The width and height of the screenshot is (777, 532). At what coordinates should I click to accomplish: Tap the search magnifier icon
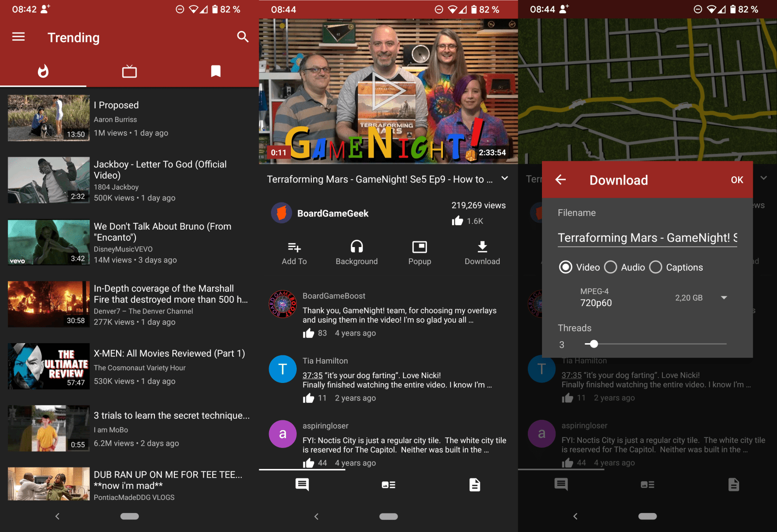pyautogui.click(x=243, y=37)
